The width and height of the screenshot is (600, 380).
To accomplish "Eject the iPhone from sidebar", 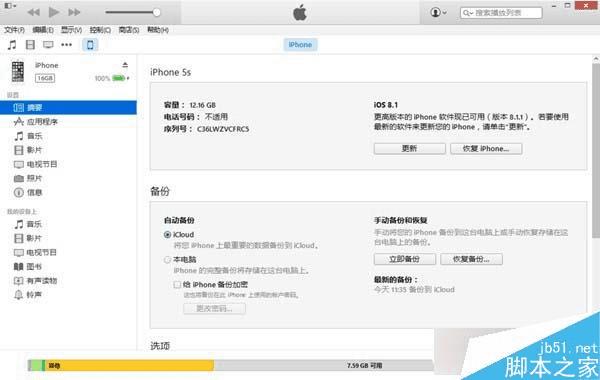I will [x=125, y=65].
